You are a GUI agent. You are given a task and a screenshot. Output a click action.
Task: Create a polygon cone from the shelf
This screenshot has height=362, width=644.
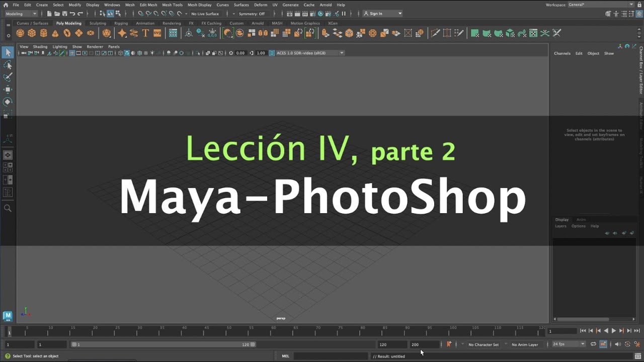click(55, 33)
